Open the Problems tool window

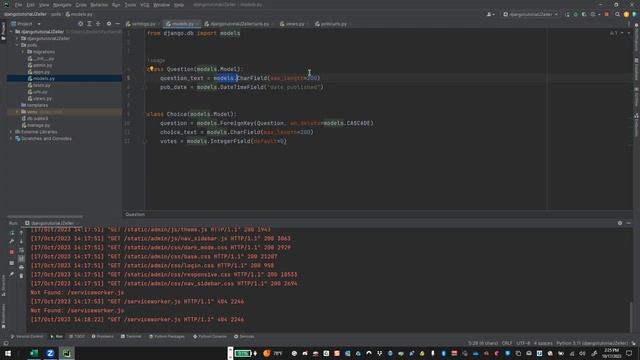point(102,336)
